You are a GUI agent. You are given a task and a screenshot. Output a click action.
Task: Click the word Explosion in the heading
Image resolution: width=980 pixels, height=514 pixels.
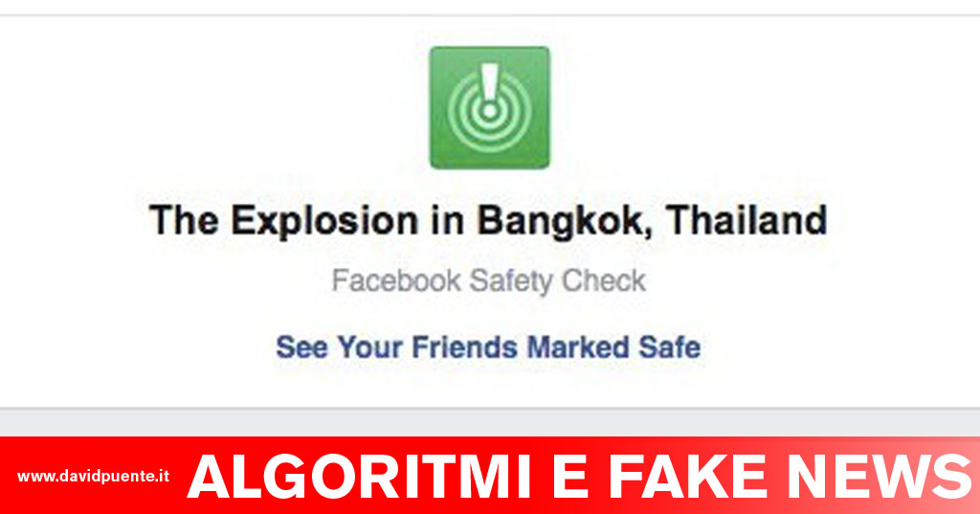pyautogui.click(x=324, y=222)
